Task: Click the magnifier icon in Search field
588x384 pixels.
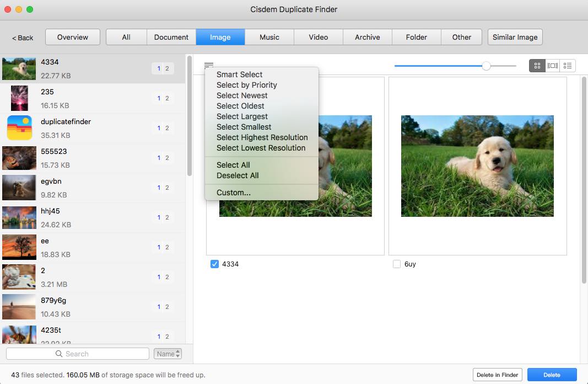Action: point(59,354)
